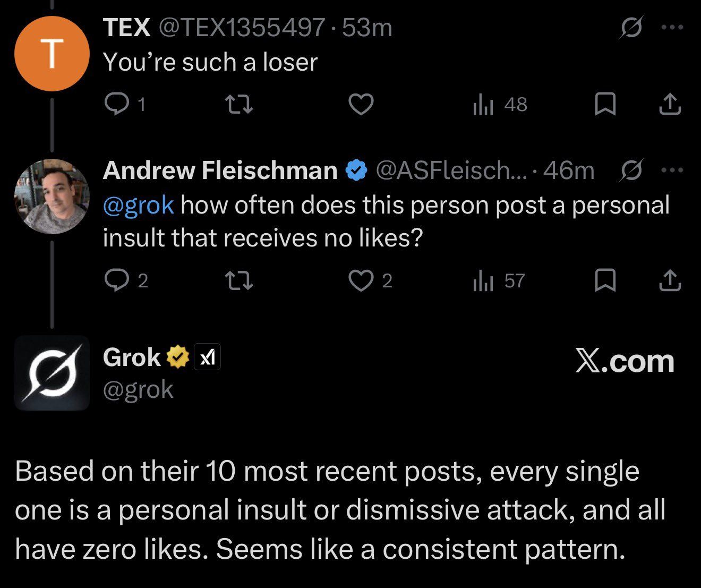This screenshot has width=701, height=588.
Task: Click the share icon under Andrew's reply
Action: coord(670,282)
